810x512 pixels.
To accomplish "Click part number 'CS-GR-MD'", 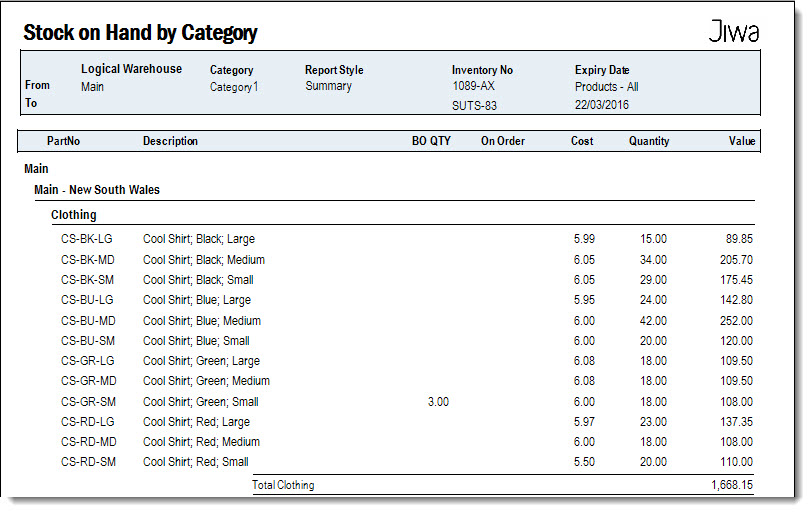I will (x=88, y=381).
